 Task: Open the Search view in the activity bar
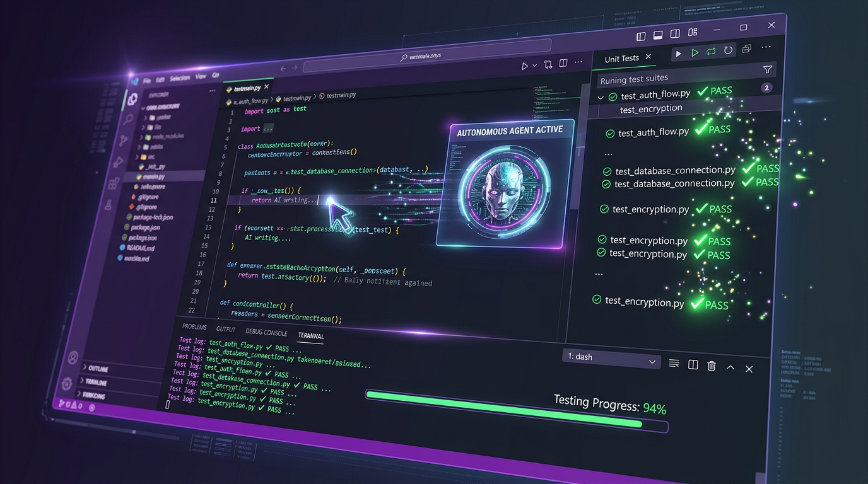[x=129, y=120]
